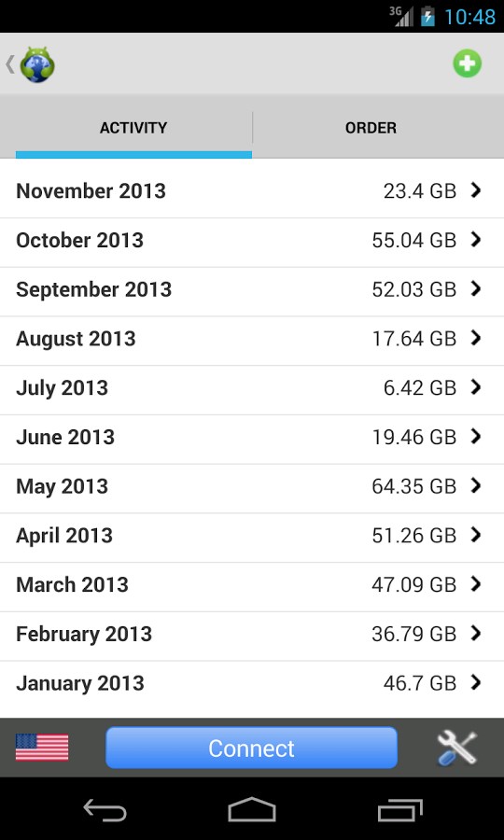The height and width of the screenshot is (840, 504).
Task: Expand the January 2013 chevron arrow
Action: pyautogui.click(x=476, y=682)
